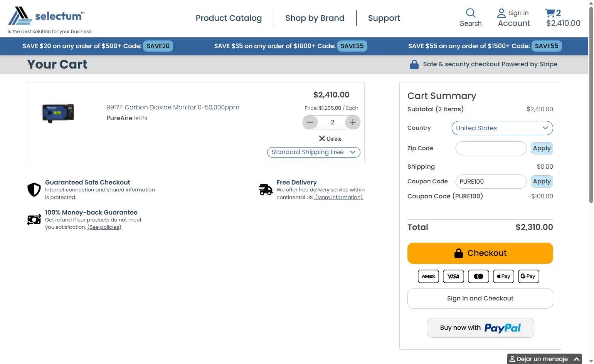The image size is (594, 364).
Task: Select the AMEX payment icon
Action: click(428, 276)
